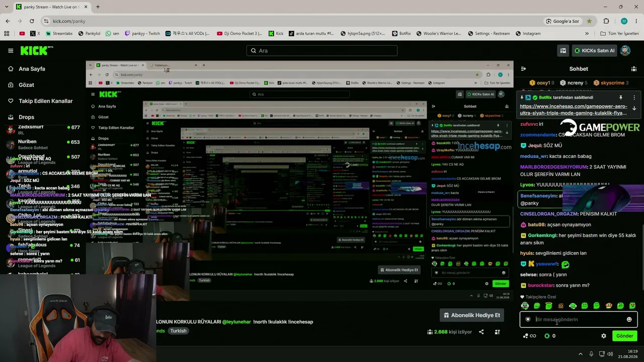Viewport: 644px width, 362px height.
Task: Open the pankyy - Twitch bookmark
Action: click(142, 34)
